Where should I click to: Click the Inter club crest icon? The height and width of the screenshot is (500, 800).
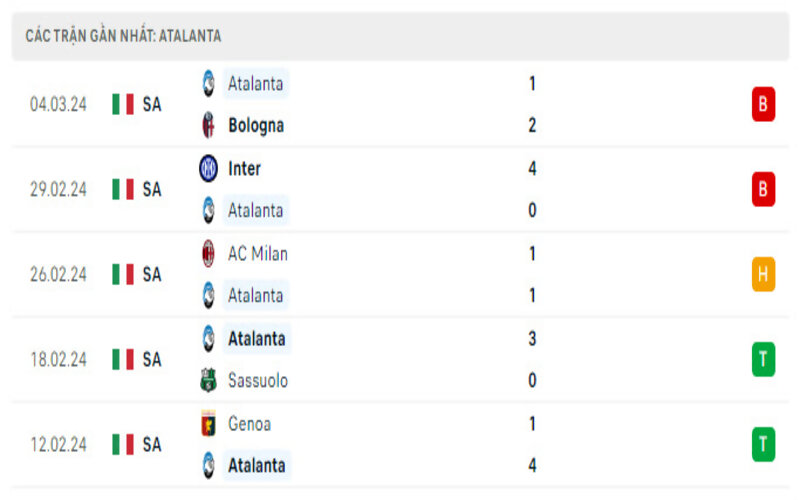pos(208,169)
